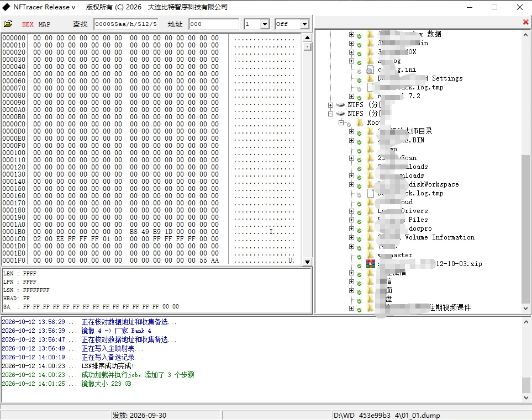532x420 pixels.
Task: Click the address input field showing 000
Action: pos(214,24)
